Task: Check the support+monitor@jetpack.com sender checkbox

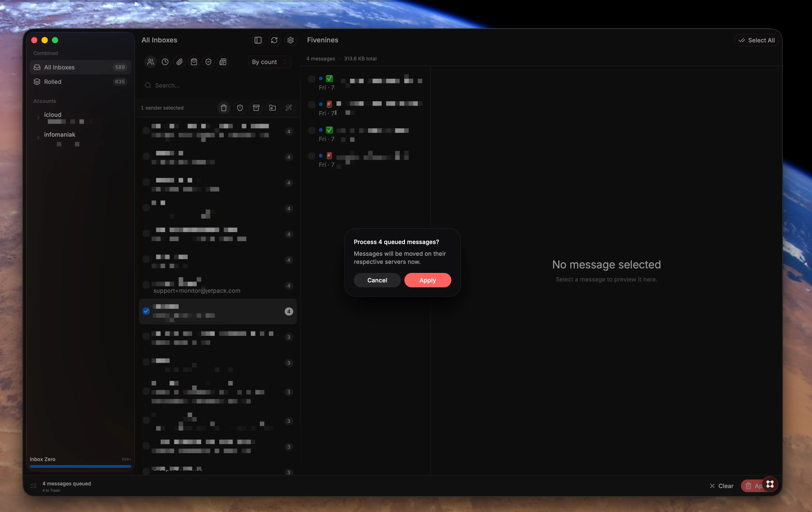Action: click(x=146, y=285)
